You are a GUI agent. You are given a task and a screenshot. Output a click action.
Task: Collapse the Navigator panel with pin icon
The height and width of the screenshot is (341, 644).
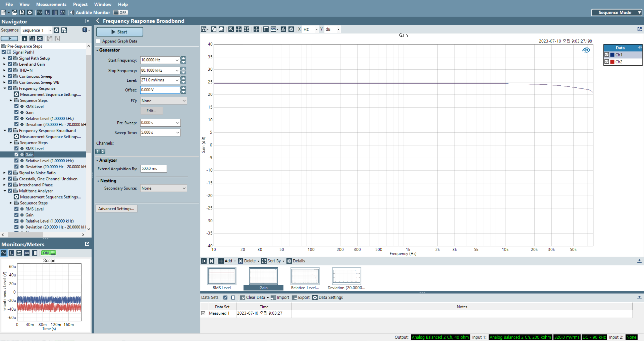coord(87,21)
